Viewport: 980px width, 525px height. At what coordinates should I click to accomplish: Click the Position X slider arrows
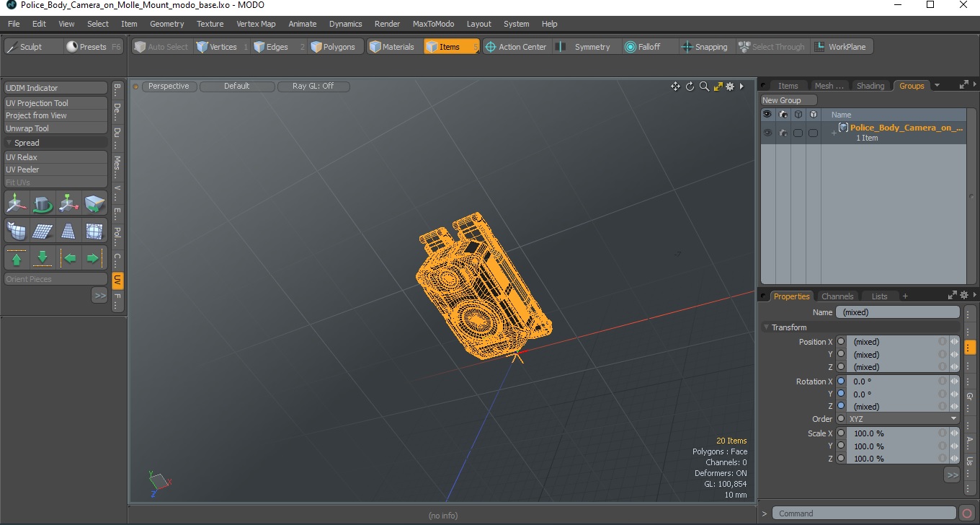955,342
